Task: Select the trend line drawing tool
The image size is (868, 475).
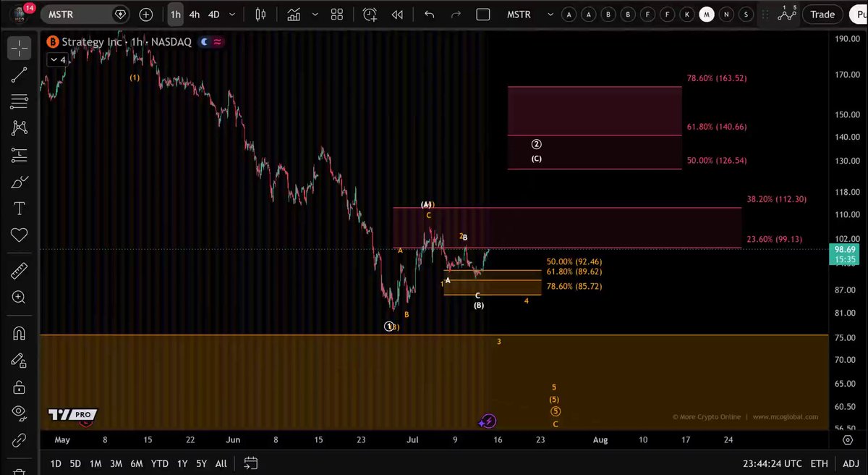Action: (19, 75)
